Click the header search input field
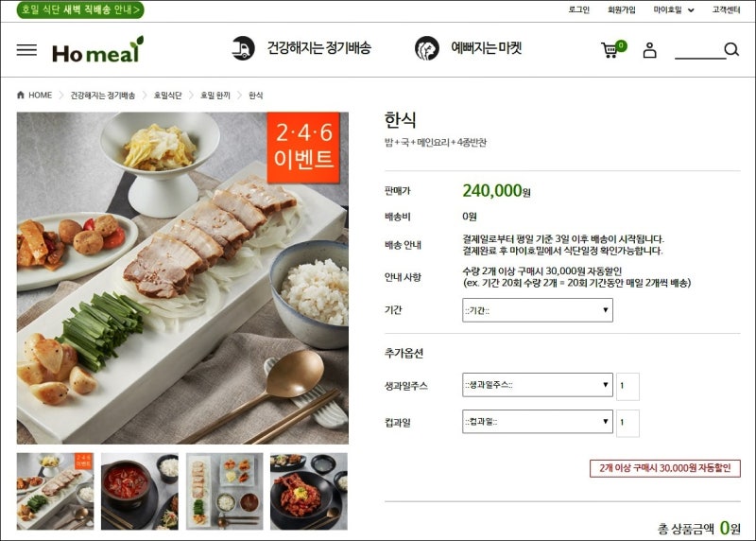 (x=700, y=50)
